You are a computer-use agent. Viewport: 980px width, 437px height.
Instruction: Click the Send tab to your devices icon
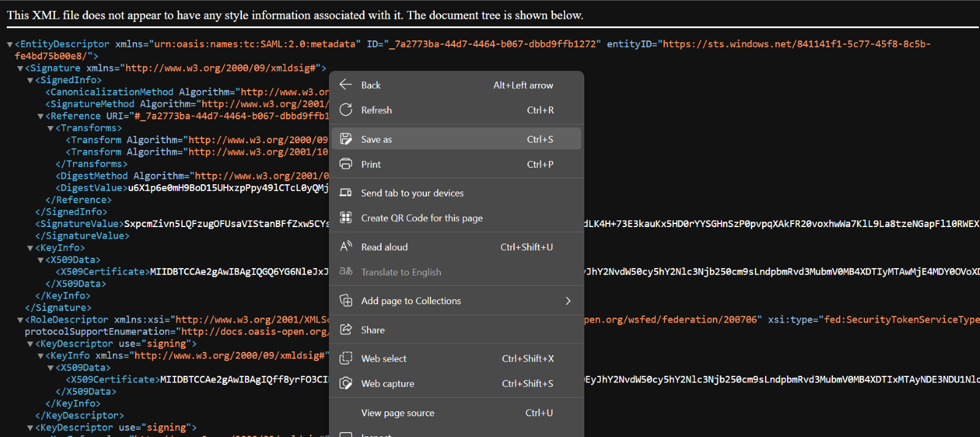point(345,193)
